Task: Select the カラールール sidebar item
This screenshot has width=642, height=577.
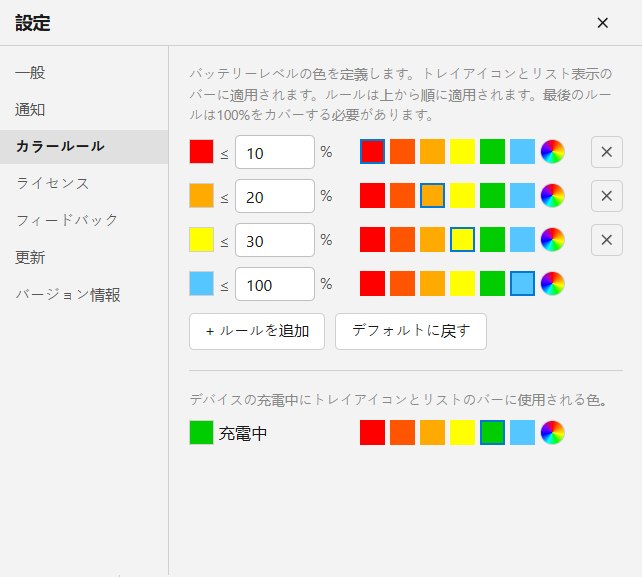Action: (x=84, y=147)
